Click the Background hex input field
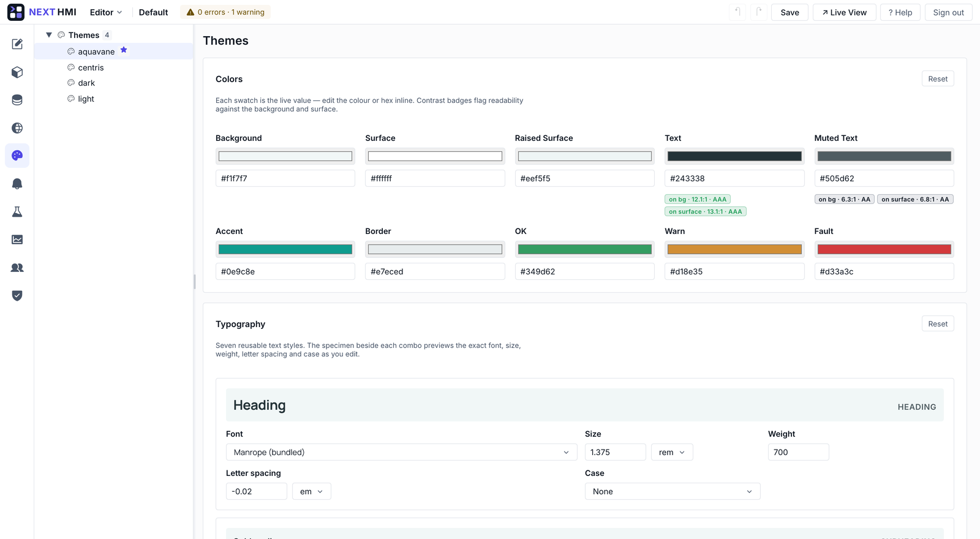 [285, 178]
